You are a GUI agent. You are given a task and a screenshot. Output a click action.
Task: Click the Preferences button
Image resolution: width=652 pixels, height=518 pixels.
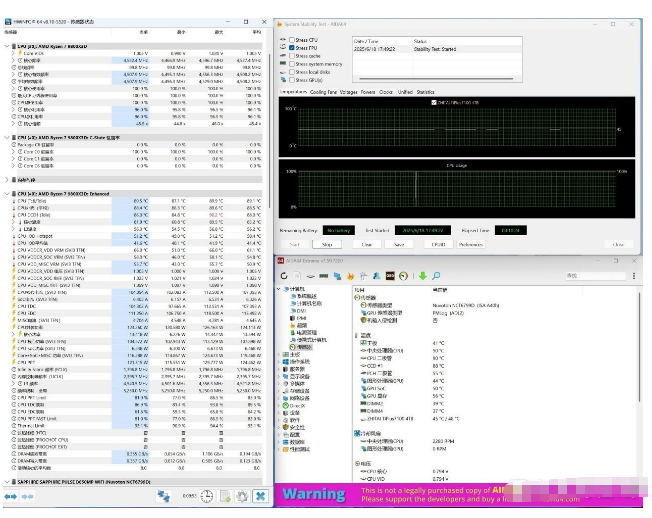coord(469,244)
